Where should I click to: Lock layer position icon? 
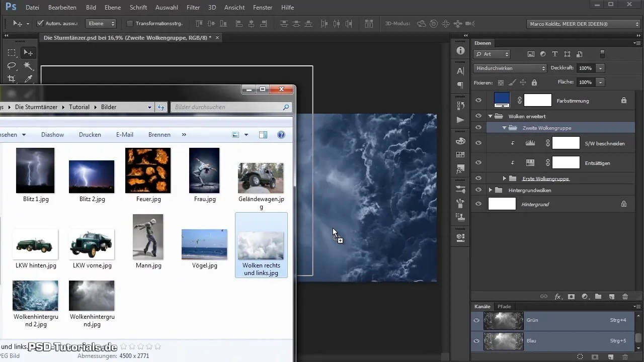pyautogui.click(x=523, y=82)
